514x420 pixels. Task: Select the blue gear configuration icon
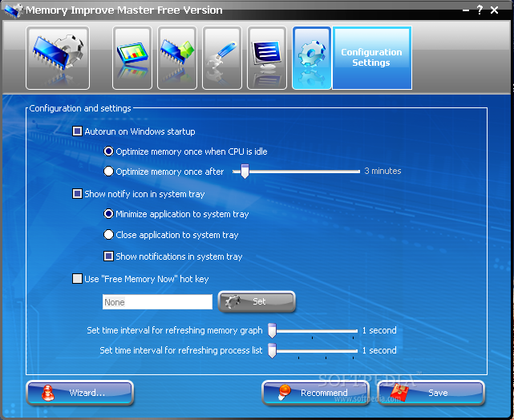[312, 58]
